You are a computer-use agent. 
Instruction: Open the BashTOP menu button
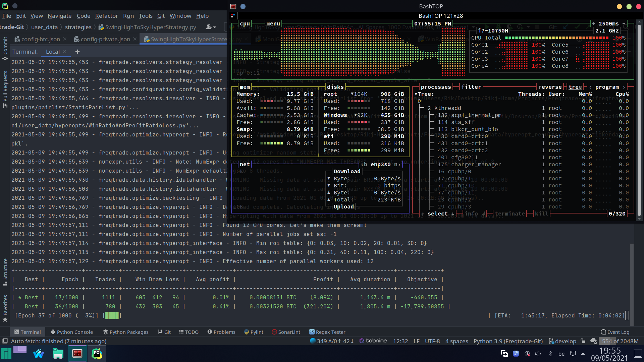pos(273,23)
